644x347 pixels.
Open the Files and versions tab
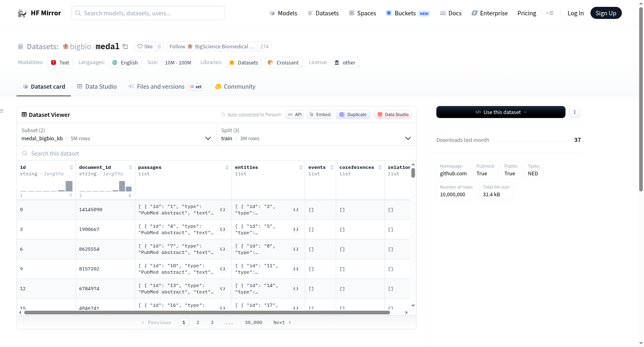click(x=165, y=86)
